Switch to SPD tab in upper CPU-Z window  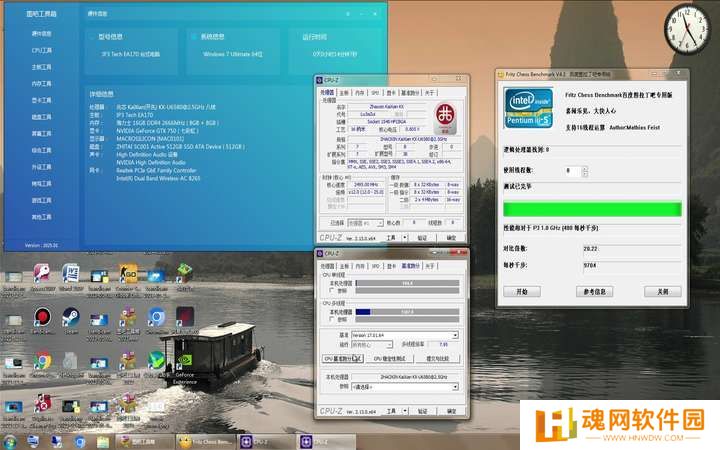(x=375, y=93)
